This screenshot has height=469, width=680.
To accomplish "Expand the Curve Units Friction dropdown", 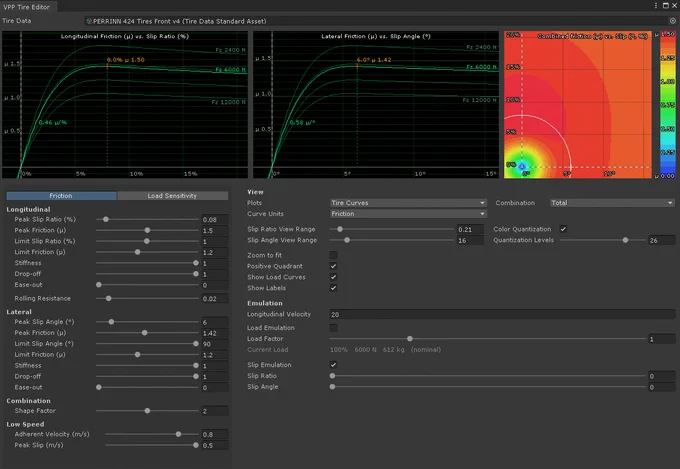I will click(x=408, y=213).
